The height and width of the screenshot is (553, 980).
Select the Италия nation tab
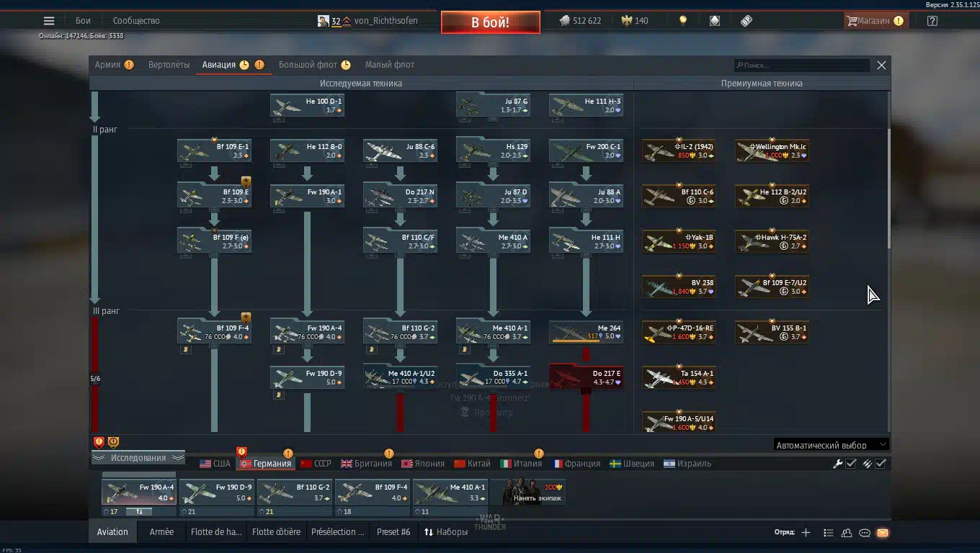[x=521, y=464]
